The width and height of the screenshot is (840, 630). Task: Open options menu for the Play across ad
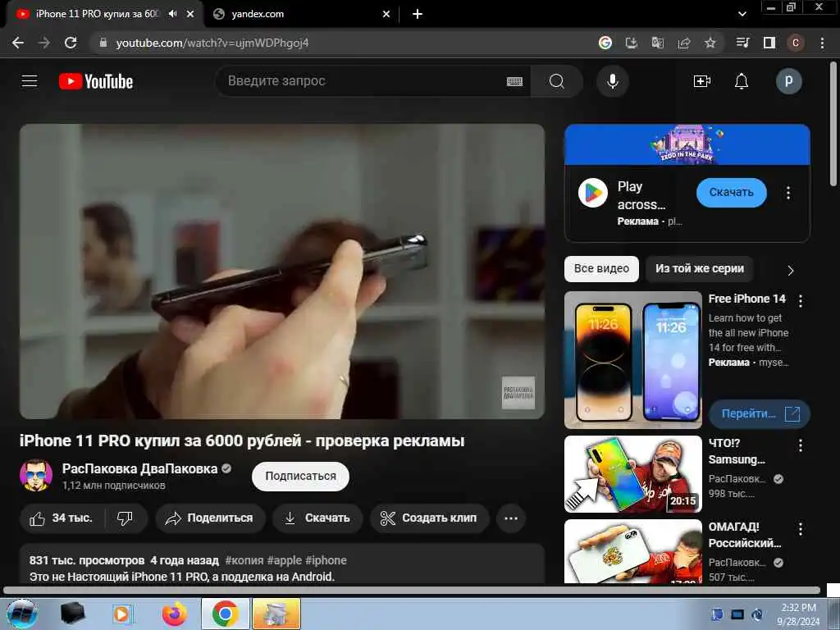(788, 193)
